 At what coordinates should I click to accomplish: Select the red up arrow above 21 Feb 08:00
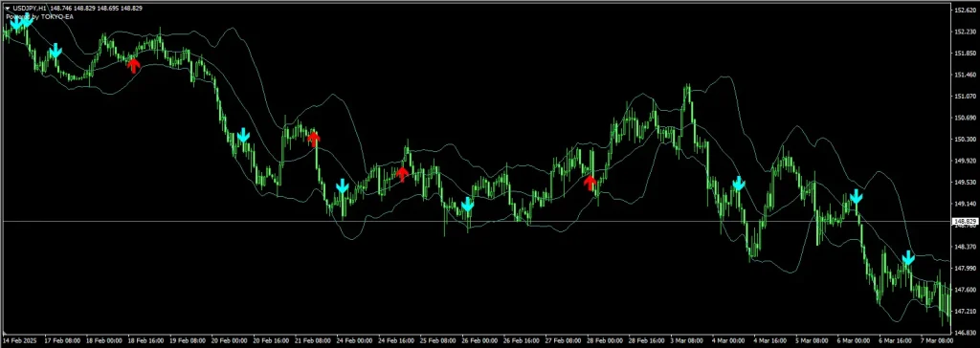pos(314,139)
